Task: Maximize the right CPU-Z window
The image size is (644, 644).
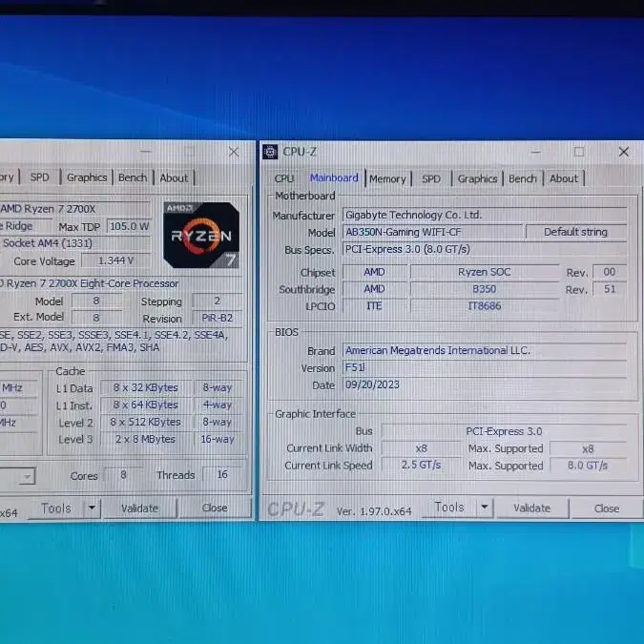Action: point(579,152)
